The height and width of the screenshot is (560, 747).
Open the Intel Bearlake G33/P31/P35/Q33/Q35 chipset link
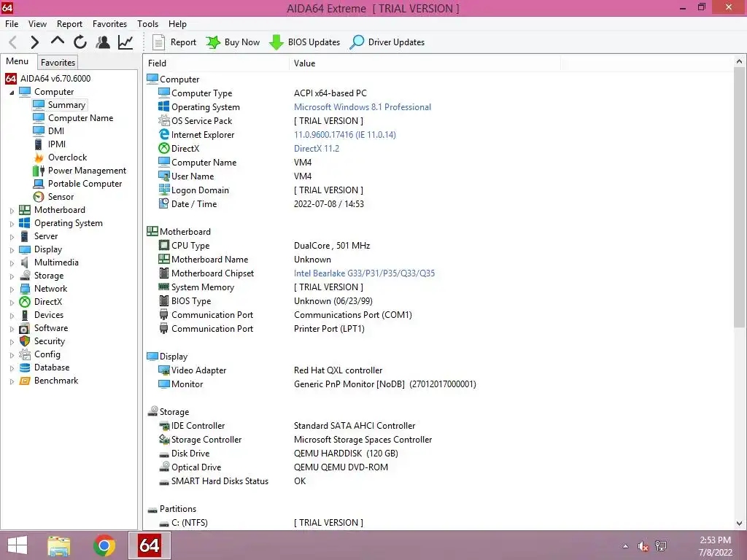[x=365, y=273]
